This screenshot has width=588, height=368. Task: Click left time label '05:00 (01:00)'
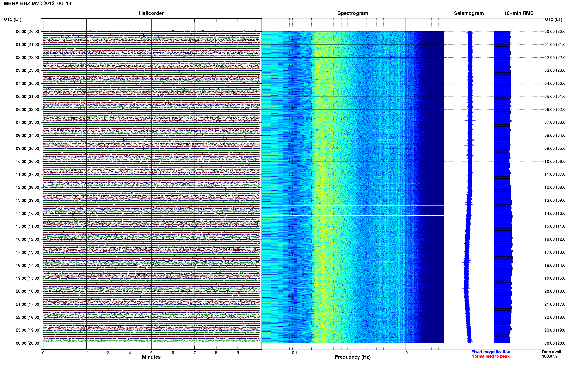click(x=28, y=96)
